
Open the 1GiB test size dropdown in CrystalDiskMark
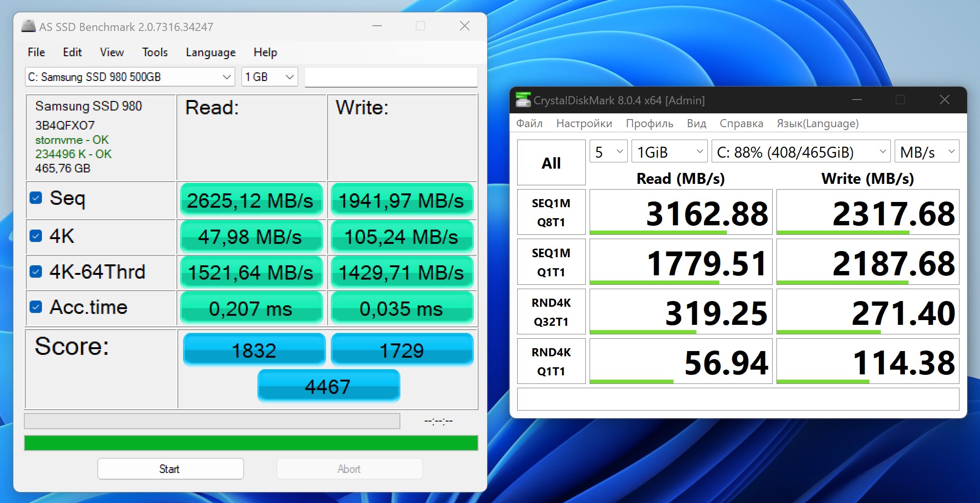click(x=669, y=152)
